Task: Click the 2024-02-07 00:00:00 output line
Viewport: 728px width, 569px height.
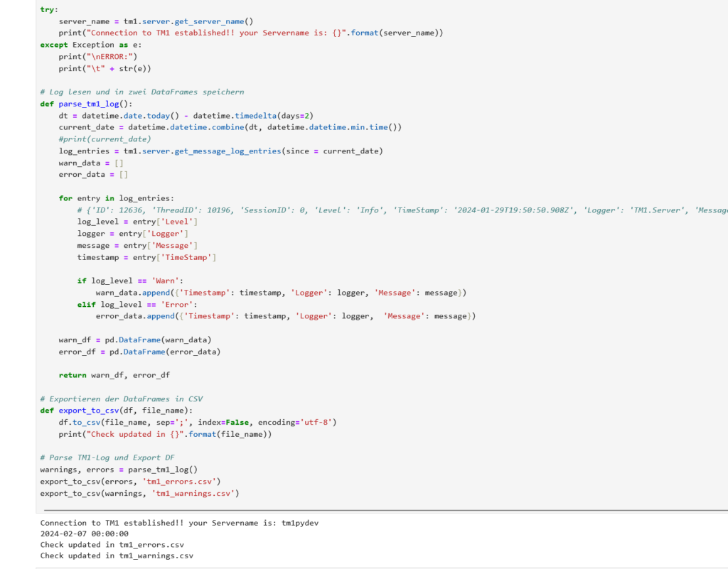Action: (84, 533)
